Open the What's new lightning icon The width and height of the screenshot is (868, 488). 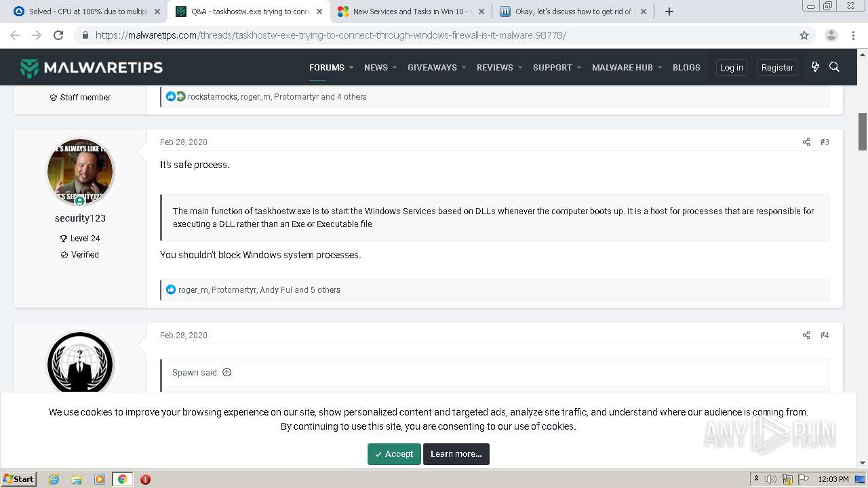click(x=815, y=66)
